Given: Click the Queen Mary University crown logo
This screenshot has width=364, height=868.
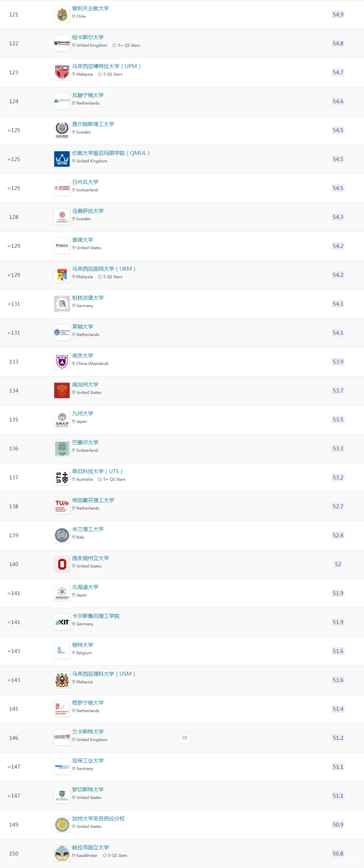Looking at the screenshot, I should coord(62,159).
